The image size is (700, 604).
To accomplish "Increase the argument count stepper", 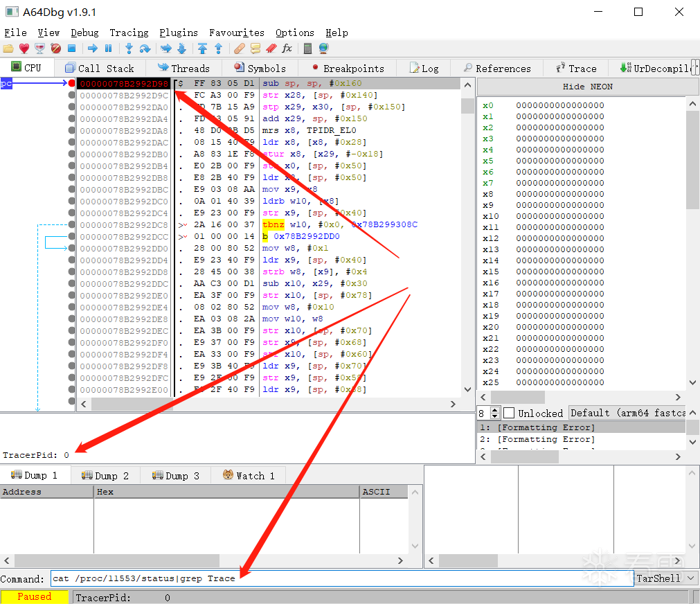I will 494,409.
